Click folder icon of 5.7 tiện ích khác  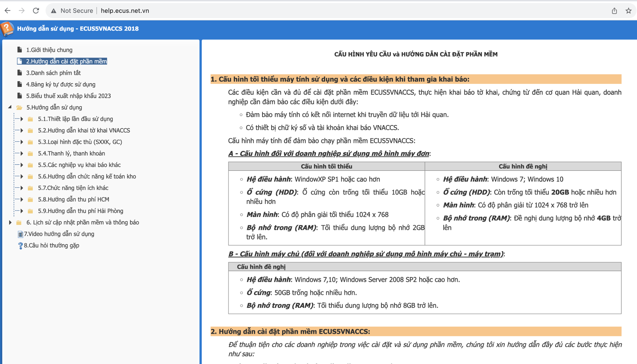click(x=30, y=188)
